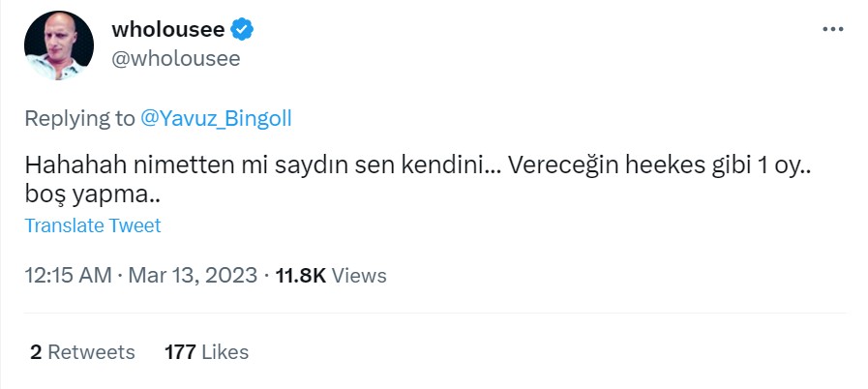Click the Views label
868x389 pixels.
tap(359, 276)
